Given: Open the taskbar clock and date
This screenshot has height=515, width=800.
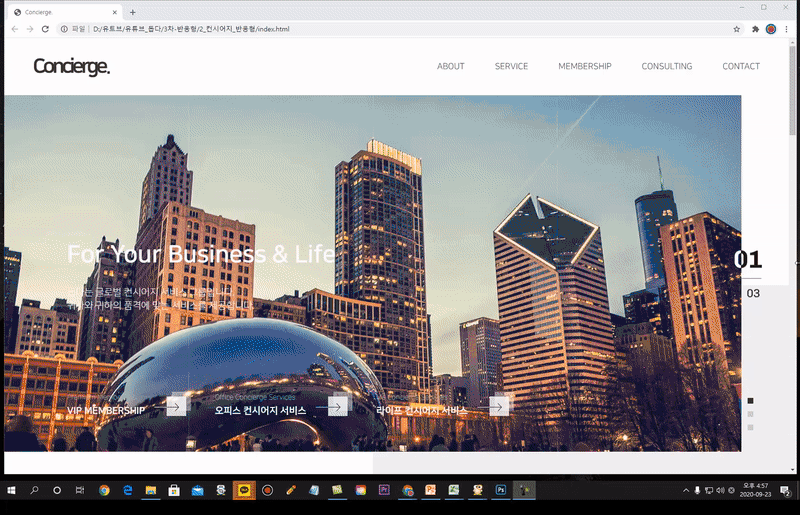Looking at the screenshot, I should [x=756, y=491].
